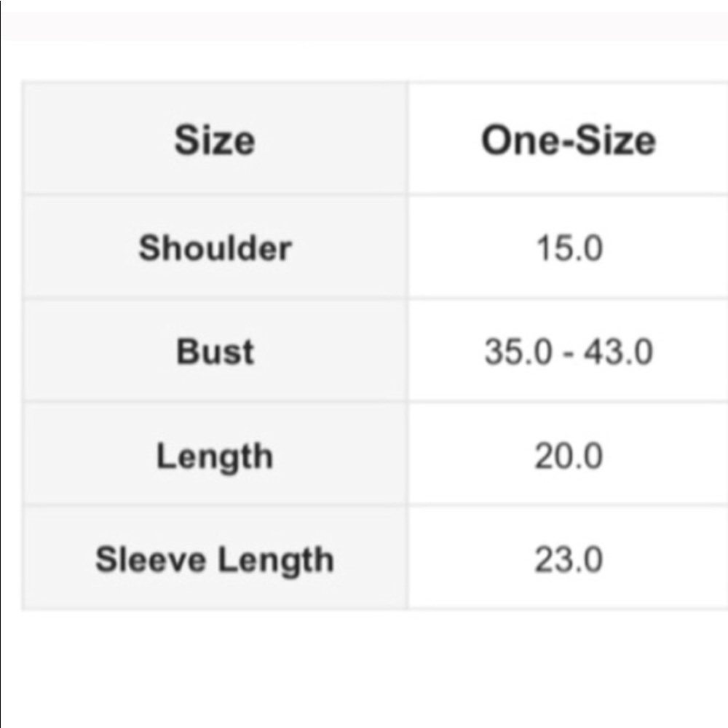
Task: Select the bust range "35.0 - 43.0"
Action: click(x=569, y=353)
